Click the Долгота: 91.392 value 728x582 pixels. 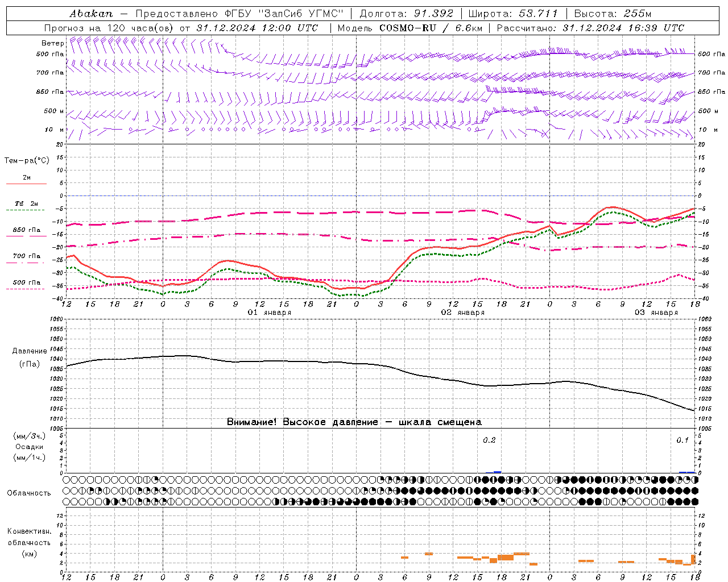406,13
